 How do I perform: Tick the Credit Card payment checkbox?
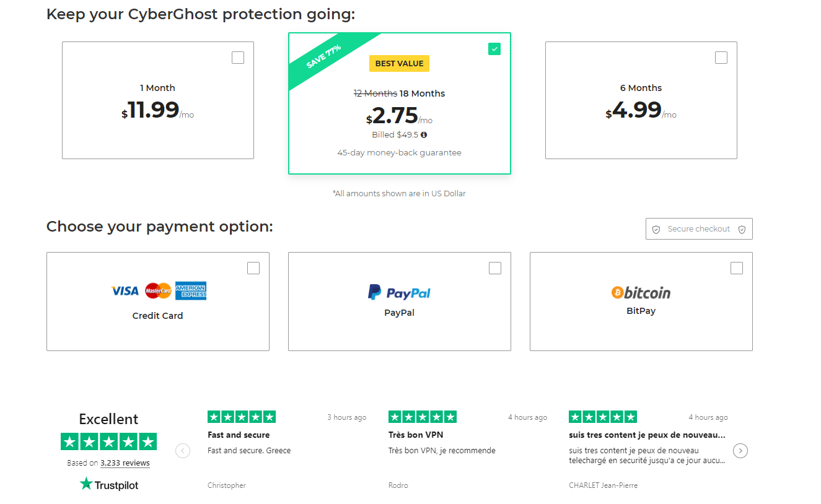point(253,268)
